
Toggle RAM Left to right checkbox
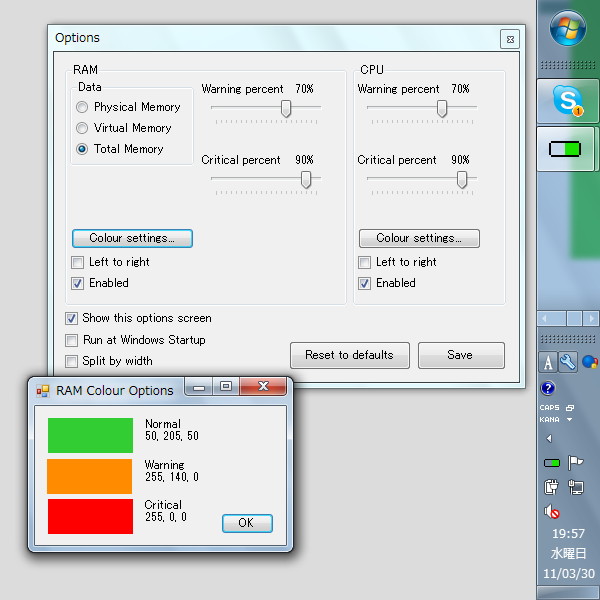point(77,262)
